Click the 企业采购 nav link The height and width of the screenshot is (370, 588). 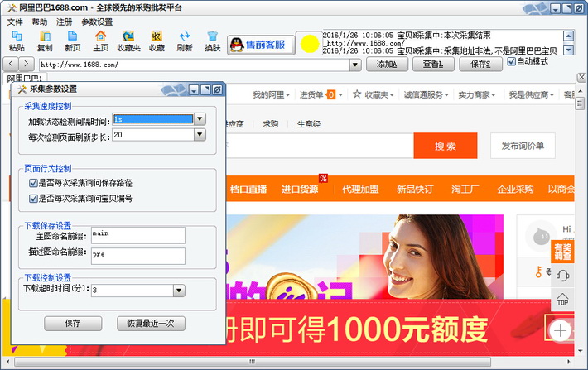515,190
